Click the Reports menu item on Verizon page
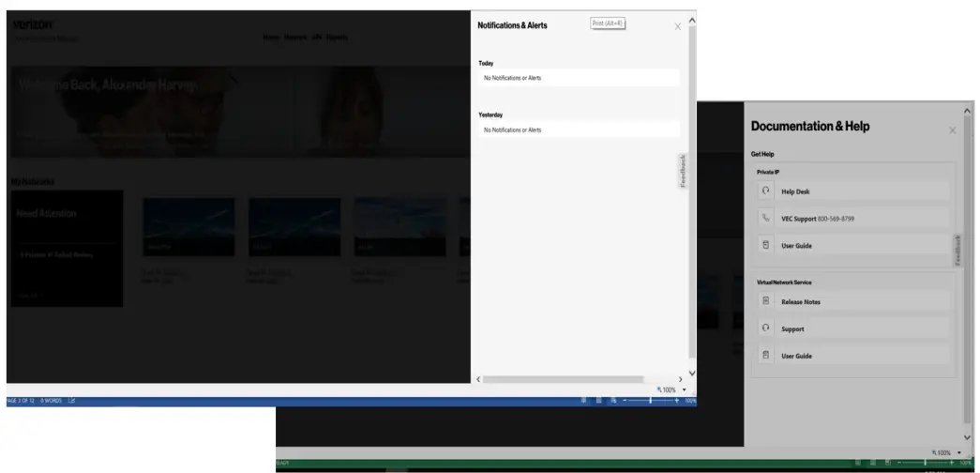This screenshot has height=473, width=980. [x=337, y=38]
